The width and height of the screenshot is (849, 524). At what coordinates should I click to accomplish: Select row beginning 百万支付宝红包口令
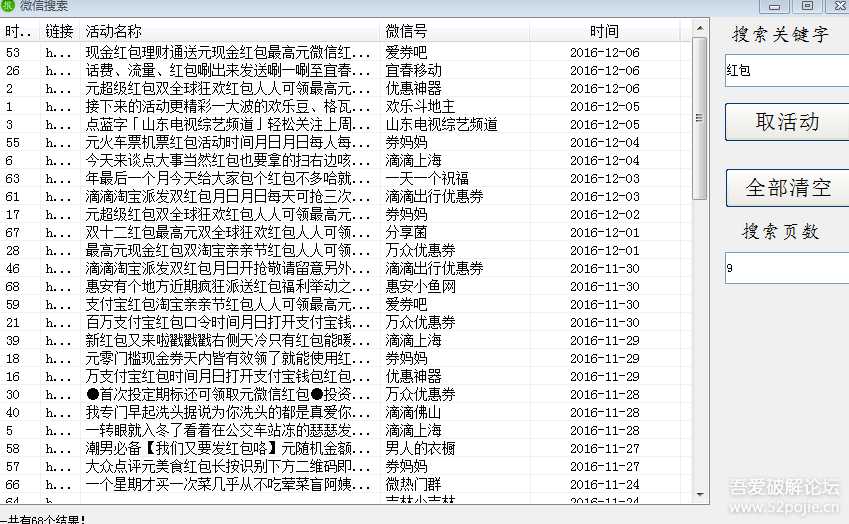pos(347,323)
